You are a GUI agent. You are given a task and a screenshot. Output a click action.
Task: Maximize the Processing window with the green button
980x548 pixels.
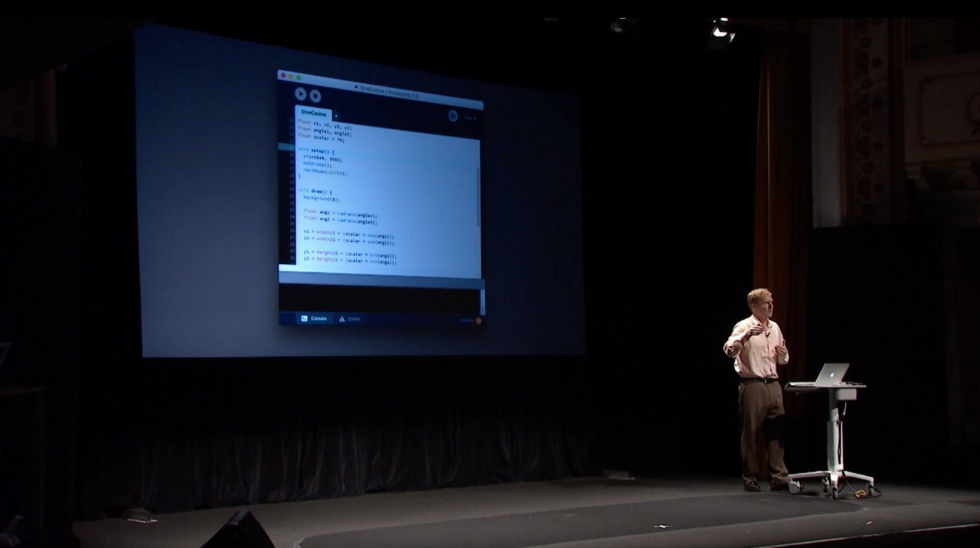[x=299, y=77]
